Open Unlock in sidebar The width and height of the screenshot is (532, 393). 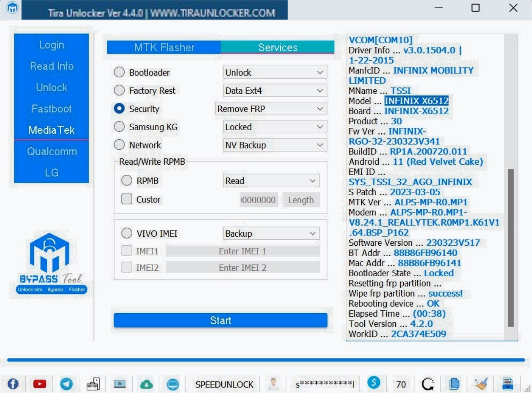(x=52, y=87)
